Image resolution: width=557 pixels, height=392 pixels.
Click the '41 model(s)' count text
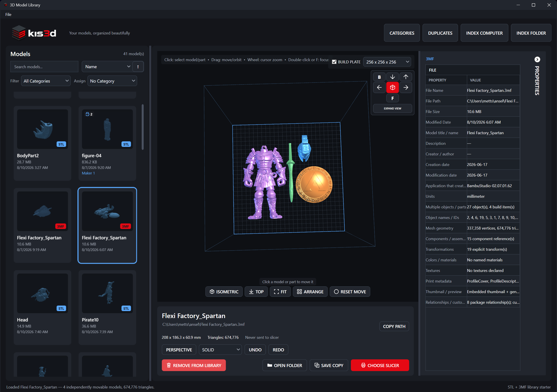point(134,54)
